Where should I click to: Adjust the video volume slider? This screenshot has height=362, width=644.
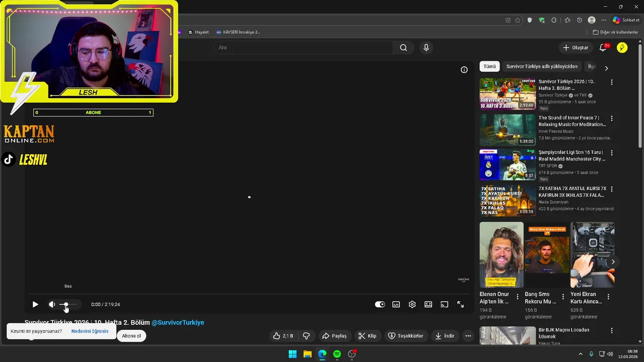tap(68, 304)
